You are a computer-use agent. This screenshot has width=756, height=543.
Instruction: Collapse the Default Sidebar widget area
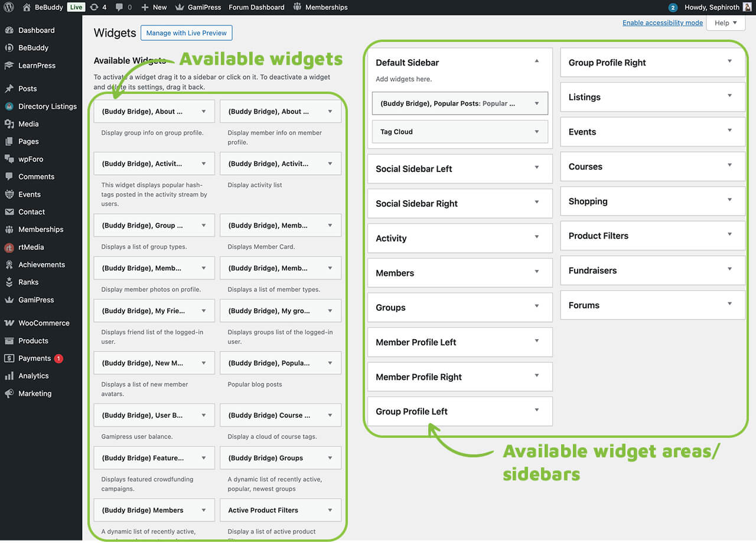tap(536, 61)
